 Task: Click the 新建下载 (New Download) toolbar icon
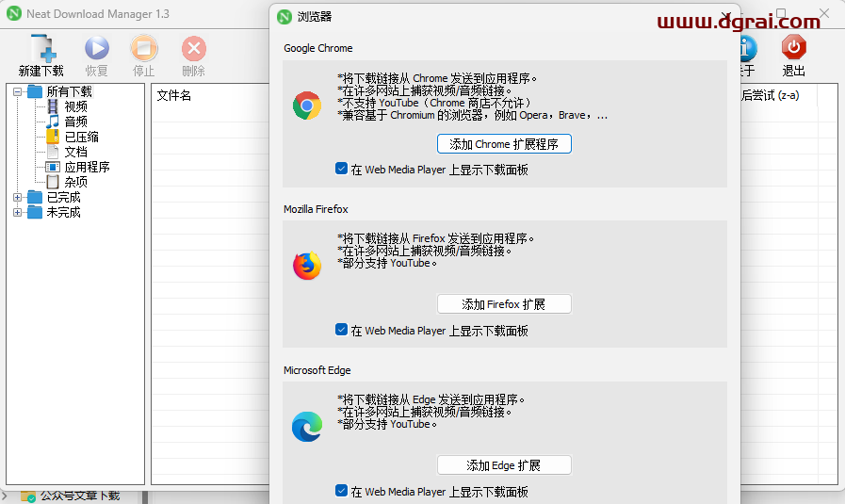[x=41, y=49]
